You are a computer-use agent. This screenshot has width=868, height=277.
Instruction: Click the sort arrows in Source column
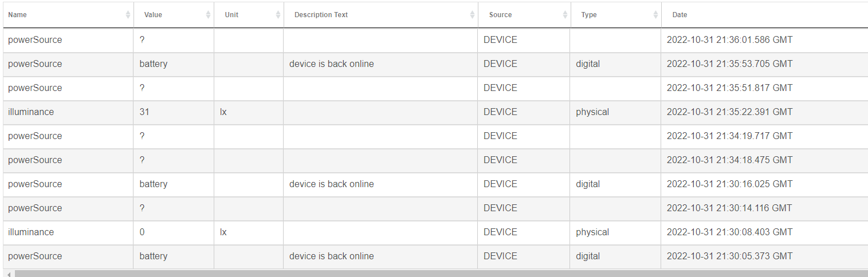(x=565, y=15)
